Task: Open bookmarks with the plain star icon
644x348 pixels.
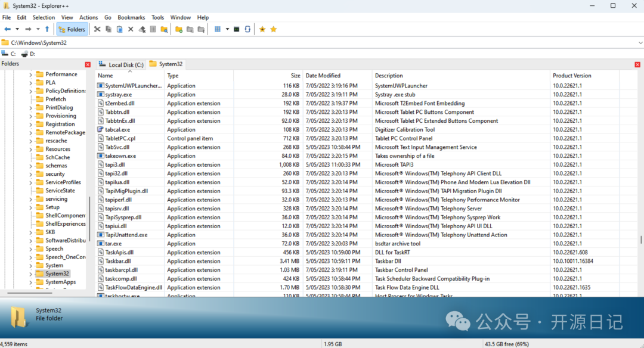Action: (274, 29)
